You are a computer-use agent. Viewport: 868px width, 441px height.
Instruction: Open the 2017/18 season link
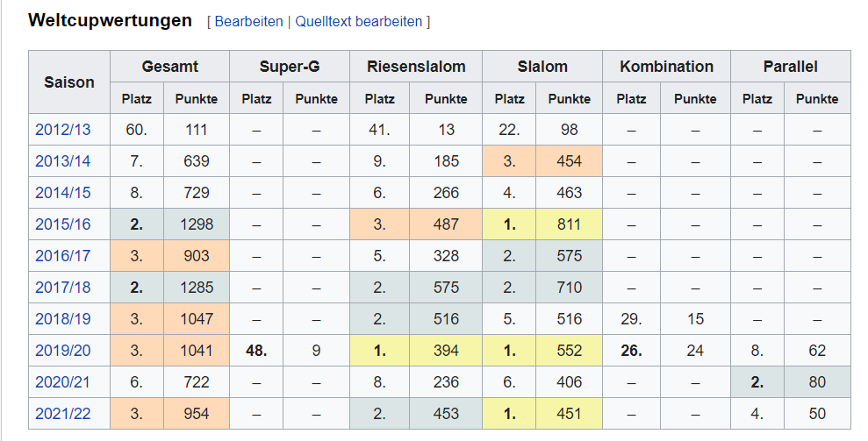[x=62, y=288]
